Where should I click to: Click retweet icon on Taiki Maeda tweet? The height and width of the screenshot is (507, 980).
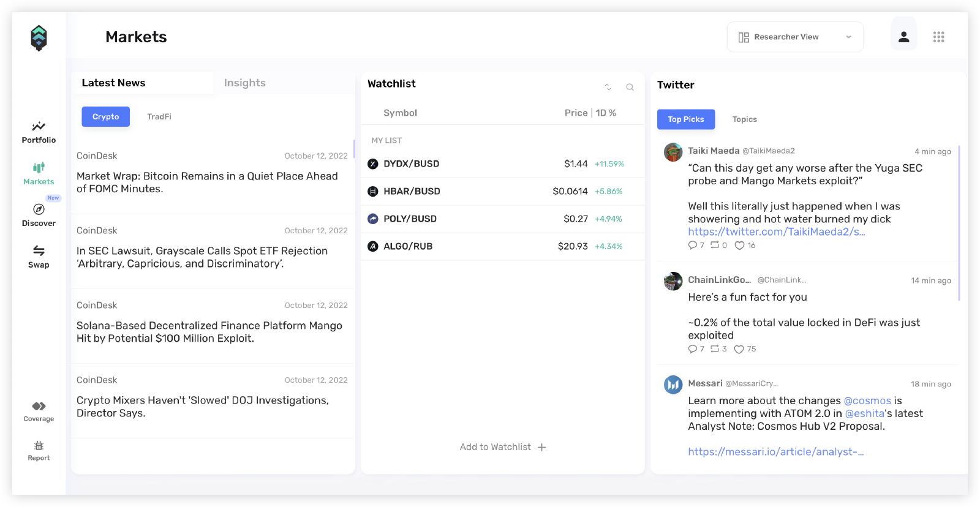tap(715, 245)
